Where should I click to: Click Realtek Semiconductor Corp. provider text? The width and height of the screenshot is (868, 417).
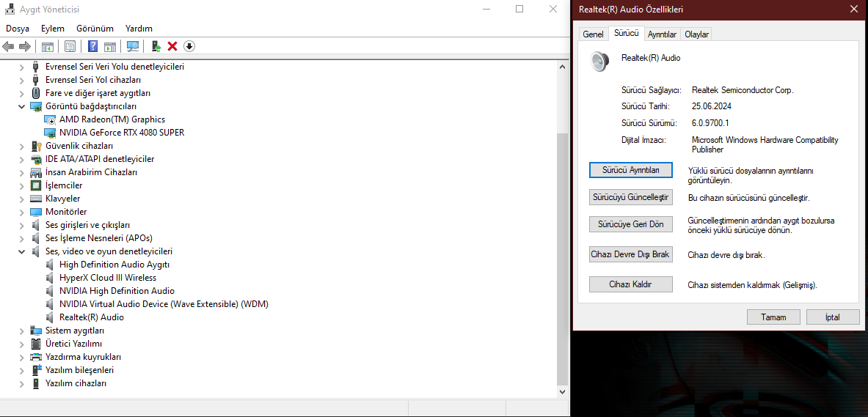click(x=743, y=89)
